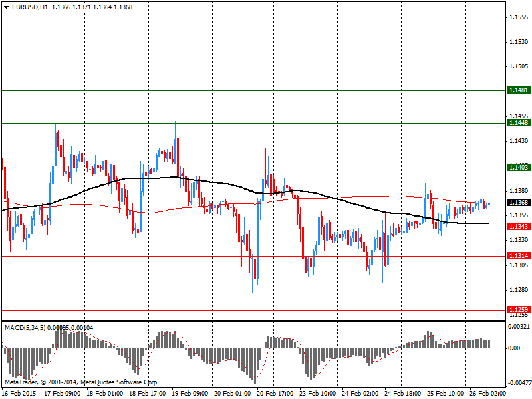Select the MACD(5,34,5) indicator label
The image size is (532, 399).
(25, 327)
